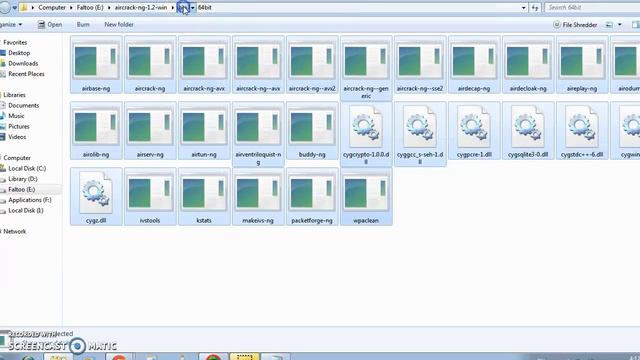Open the change view options dropdown

[620, 24]
